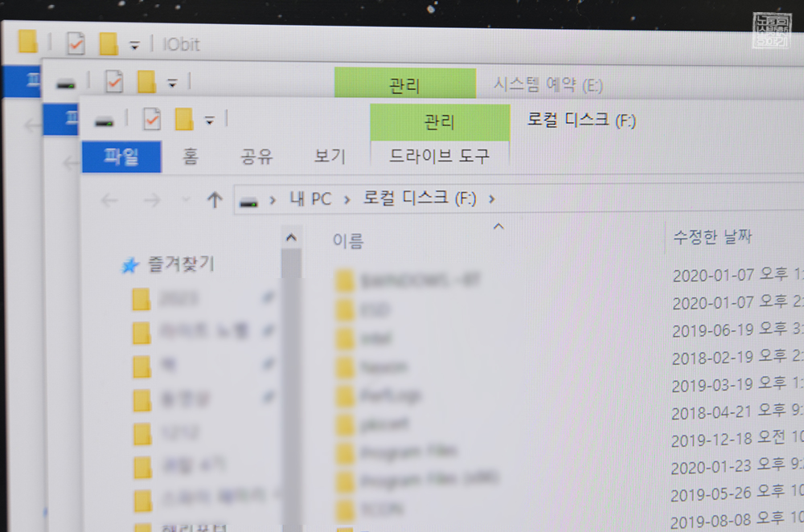Expand chevron before 내 PC in address bar
Screen dimensions: 804x532
coord(273,200)
